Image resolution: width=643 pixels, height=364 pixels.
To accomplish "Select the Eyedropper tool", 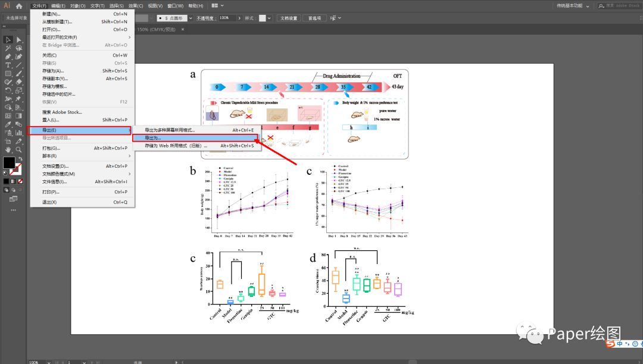I will 8,124.
